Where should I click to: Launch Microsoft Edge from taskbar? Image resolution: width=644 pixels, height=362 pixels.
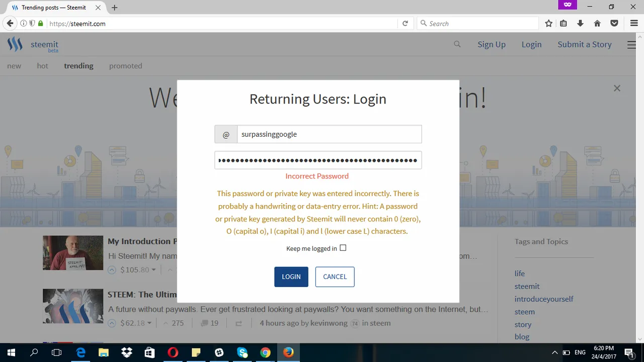[80, 352]
